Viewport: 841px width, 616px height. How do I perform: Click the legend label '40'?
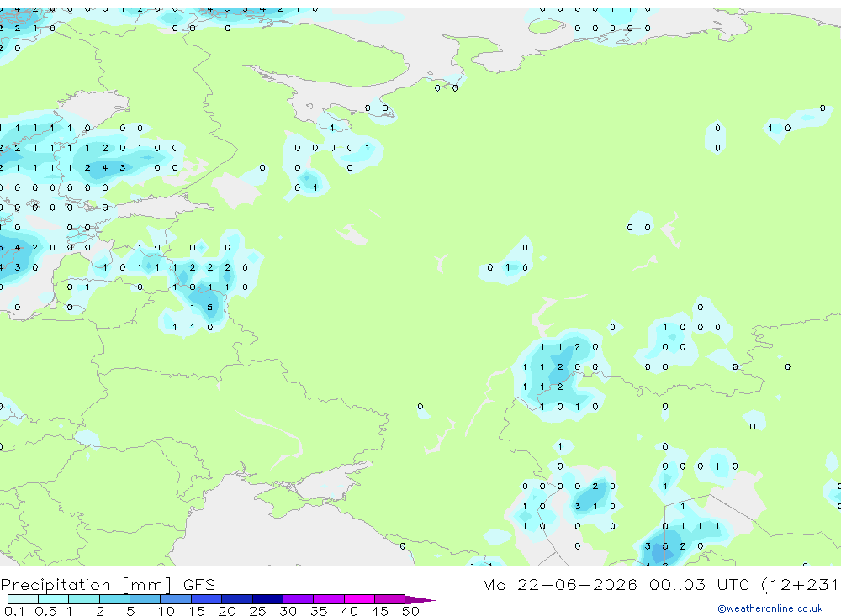350,611
